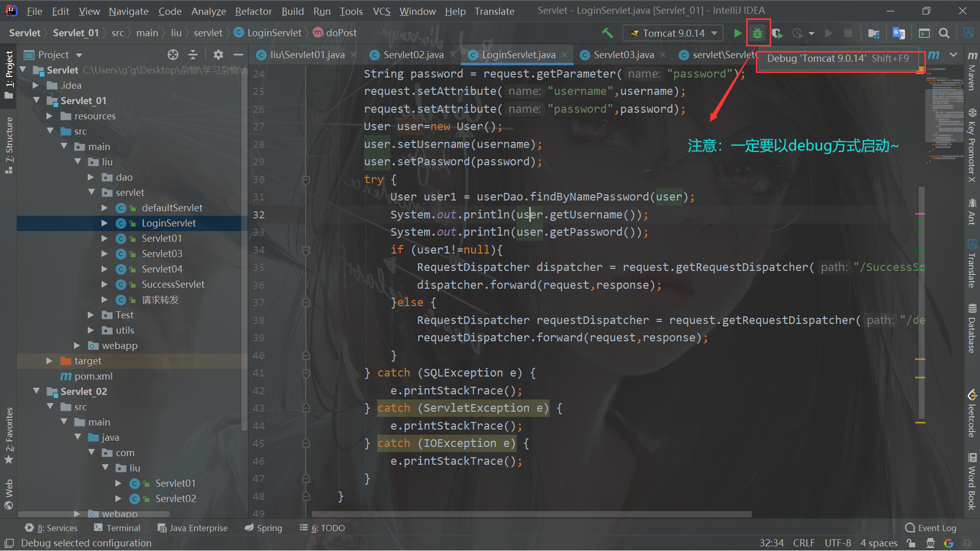Click the green Debug bug icon

pyautogui.click(x=757, y=33)
